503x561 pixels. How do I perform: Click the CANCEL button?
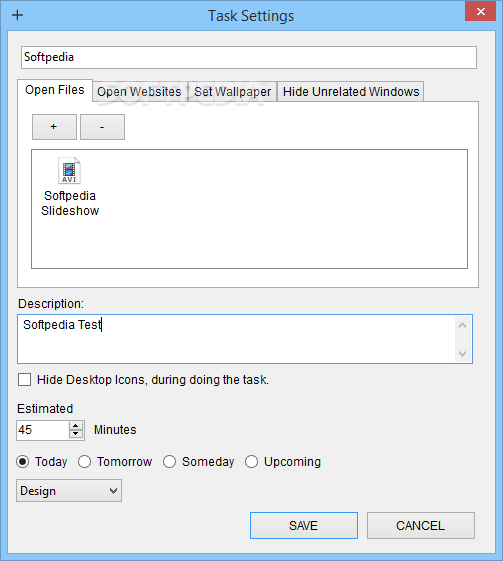click(421, 526)
